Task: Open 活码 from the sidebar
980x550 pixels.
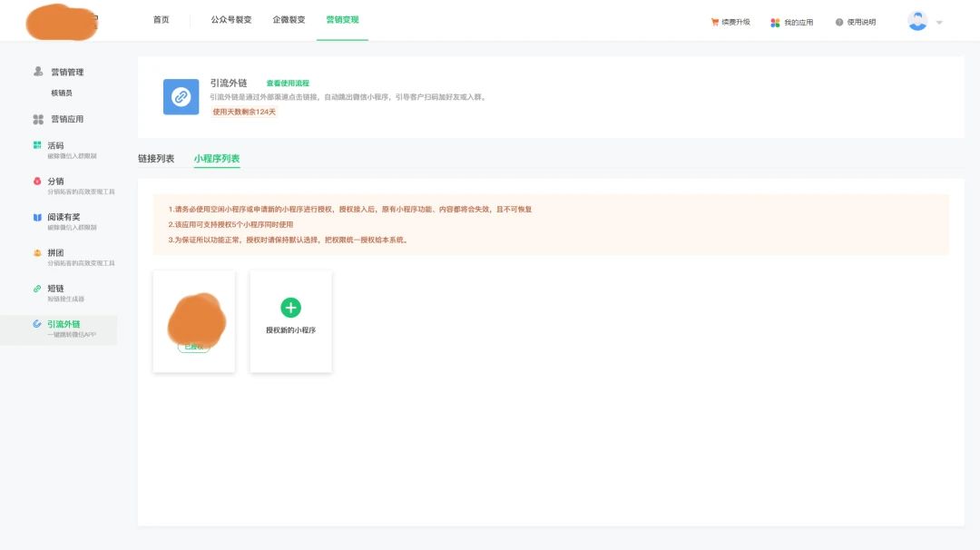Action: click(x=56, y=145)
